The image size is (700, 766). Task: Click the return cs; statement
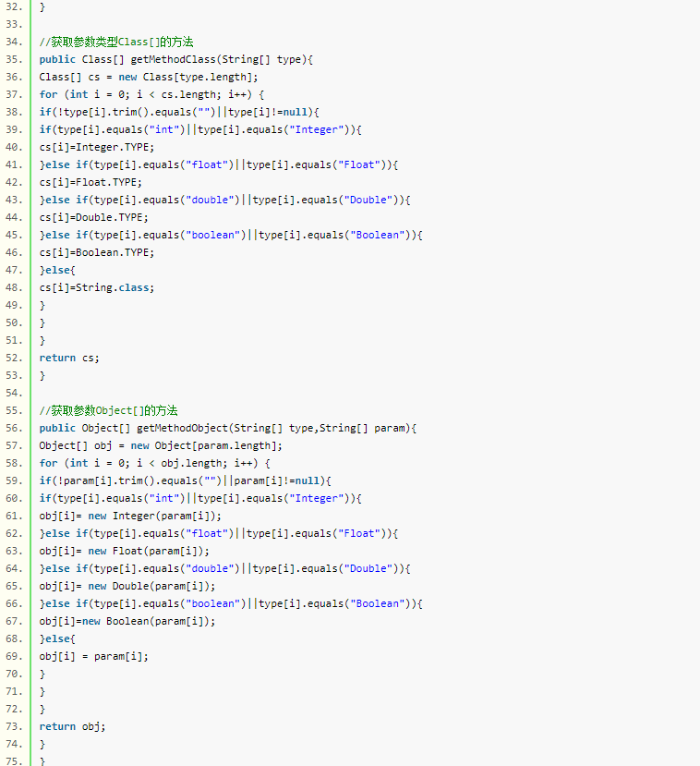pyautogui.click(x=69, y=358)
